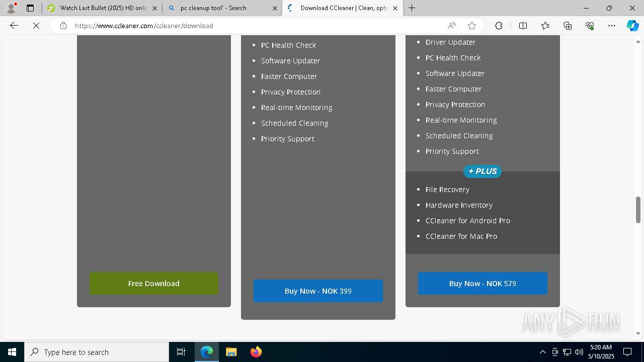Toggle Split screen icon

pyautogui.click(x=523, y=26)
